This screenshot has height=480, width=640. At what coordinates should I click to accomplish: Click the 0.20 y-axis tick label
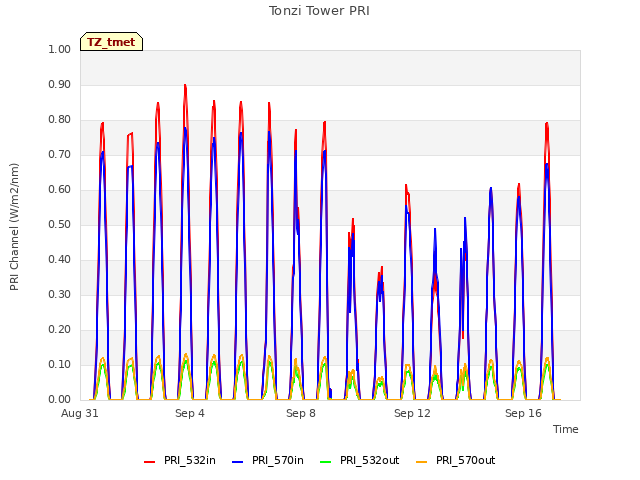pos(60,329)
